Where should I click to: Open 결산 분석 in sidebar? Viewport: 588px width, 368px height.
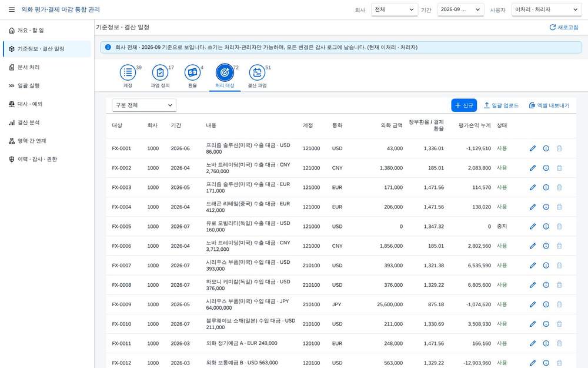click(47, 122)
